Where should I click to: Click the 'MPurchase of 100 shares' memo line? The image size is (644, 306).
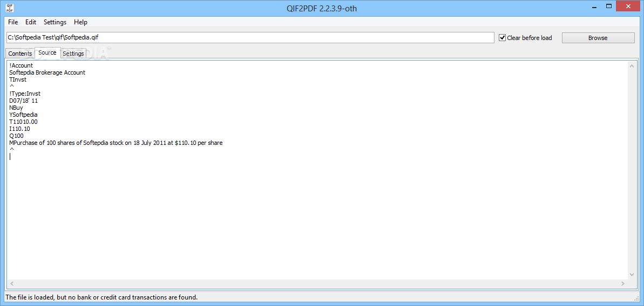click(116, 143)
